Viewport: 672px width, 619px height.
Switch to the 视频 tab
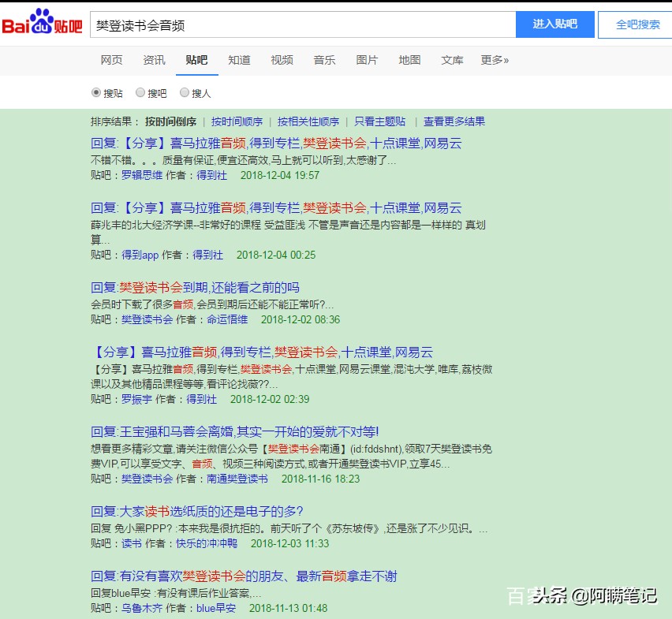[282, 59]
